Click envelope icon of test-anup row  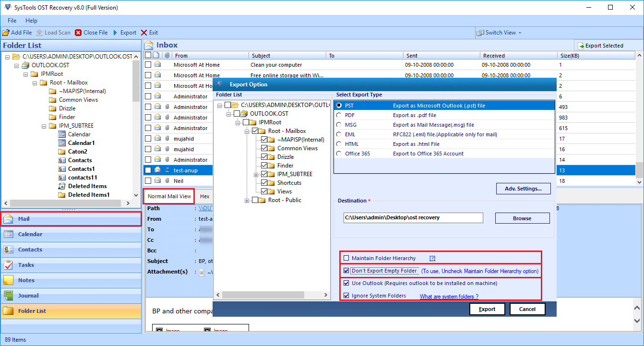click(x=157, y=170)
